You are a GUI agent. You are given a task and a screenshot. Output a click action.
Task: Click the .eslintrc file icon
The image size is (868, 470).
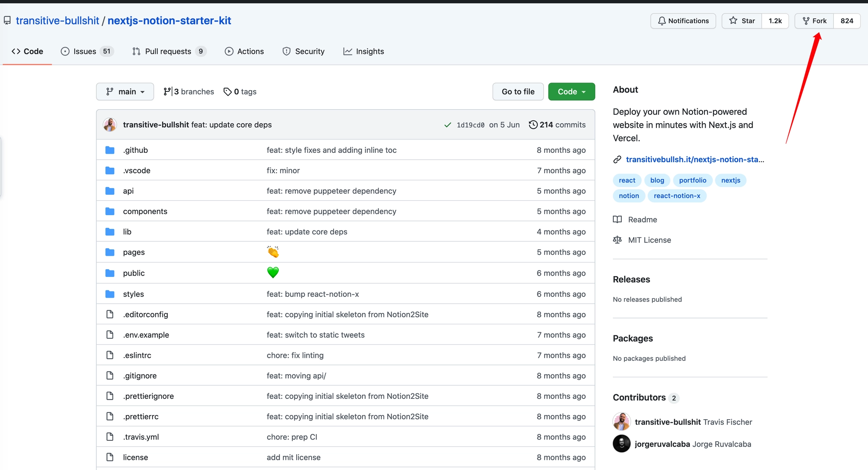[x=110, y=355]
